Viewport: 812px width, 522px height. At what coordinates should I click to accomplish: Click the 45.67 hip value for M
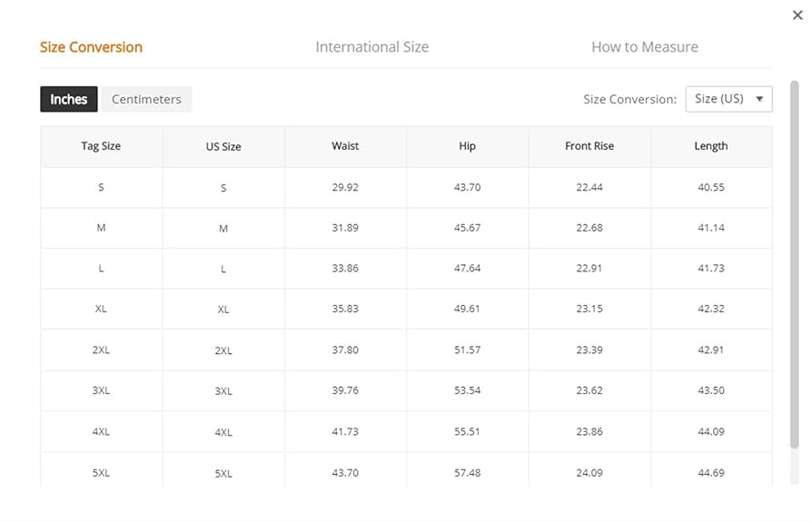(467, 228)
